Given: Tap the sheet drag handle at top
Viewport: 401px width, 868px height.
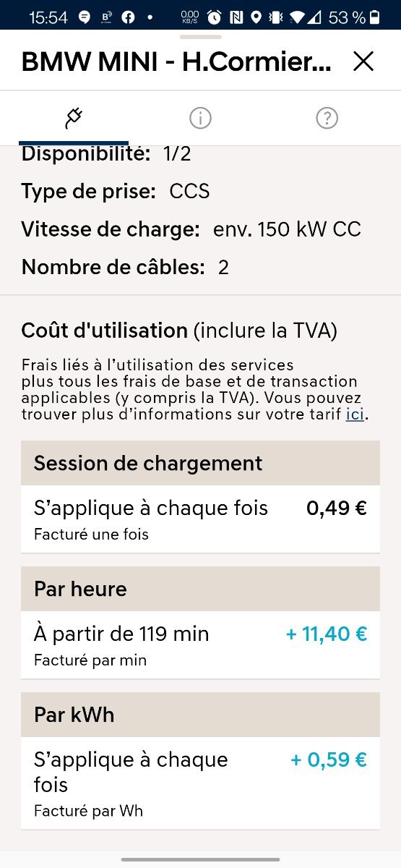Looking at the screenshot, I should 200,35.
